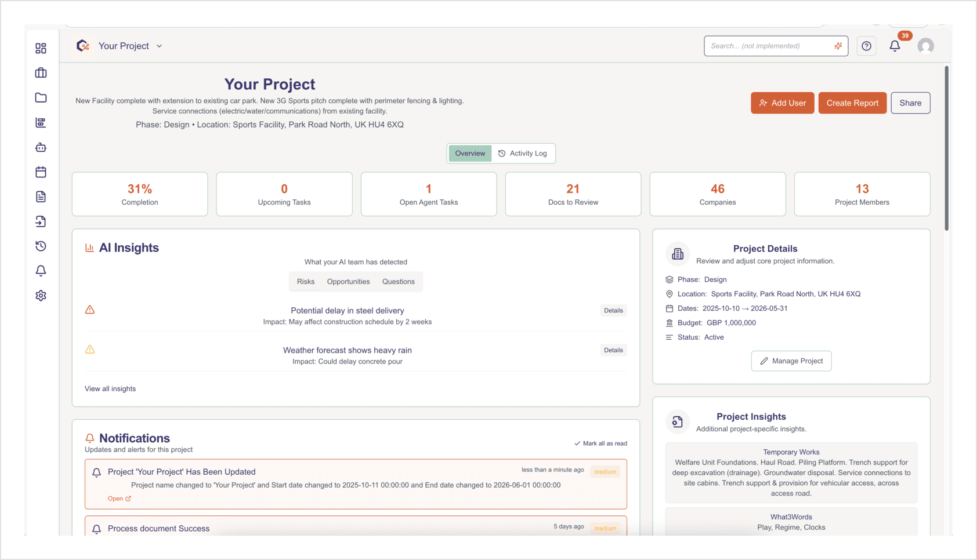Screen dimensions: 977x560
Task: Toggle Mark all as read for notifications
Action: tap(600, 443)
